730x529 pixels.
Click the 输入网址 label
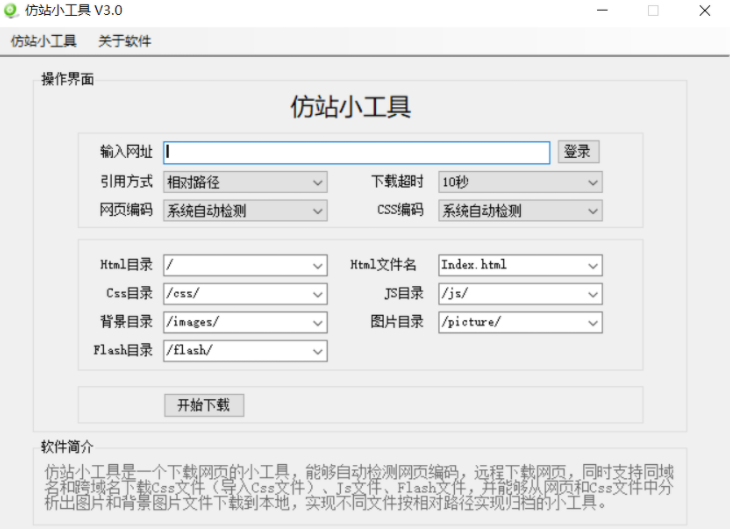[127, 152]
